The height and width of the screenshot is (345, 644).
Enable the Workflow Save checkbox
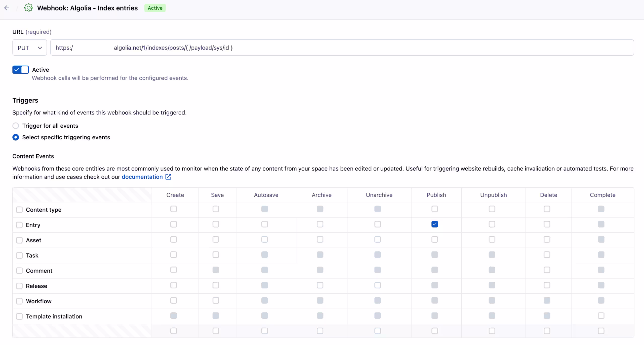tap(216, 300)
